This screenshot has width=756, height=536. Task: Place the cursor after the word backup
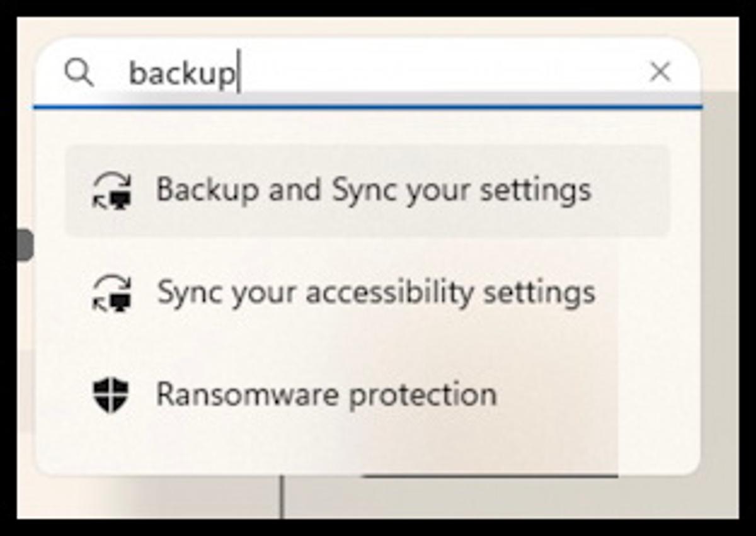pyautogui.click(x=238, y=71)
